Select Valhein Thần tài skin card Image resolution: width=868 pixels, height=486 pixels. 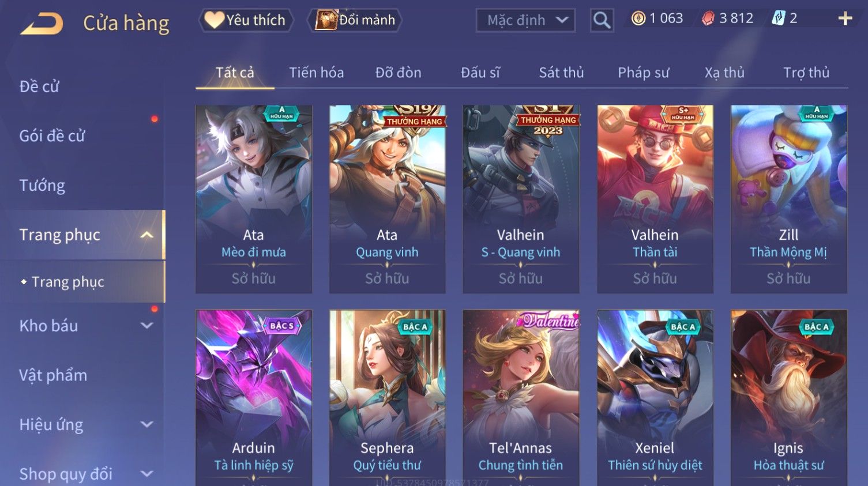(x=655, y=199)
